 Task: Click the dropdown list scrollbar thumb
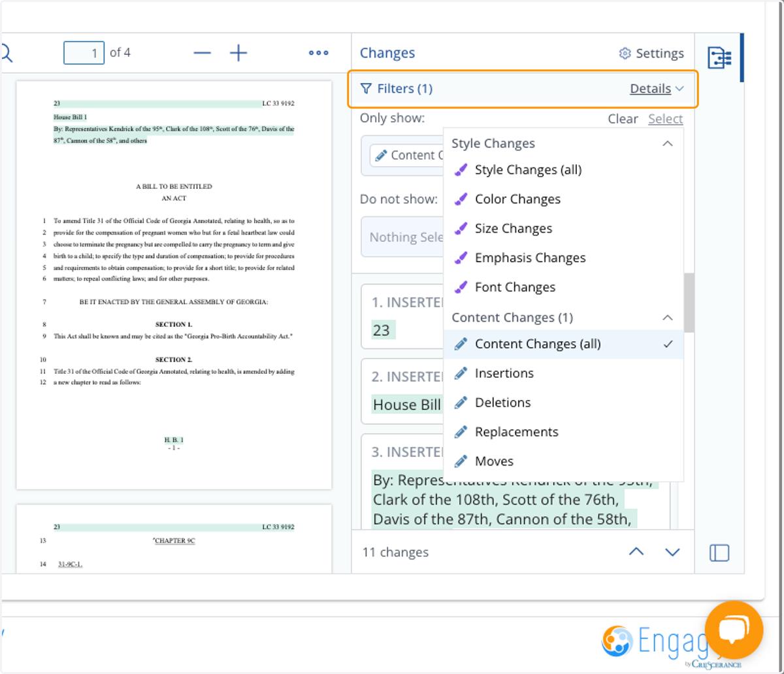point(689,303)
